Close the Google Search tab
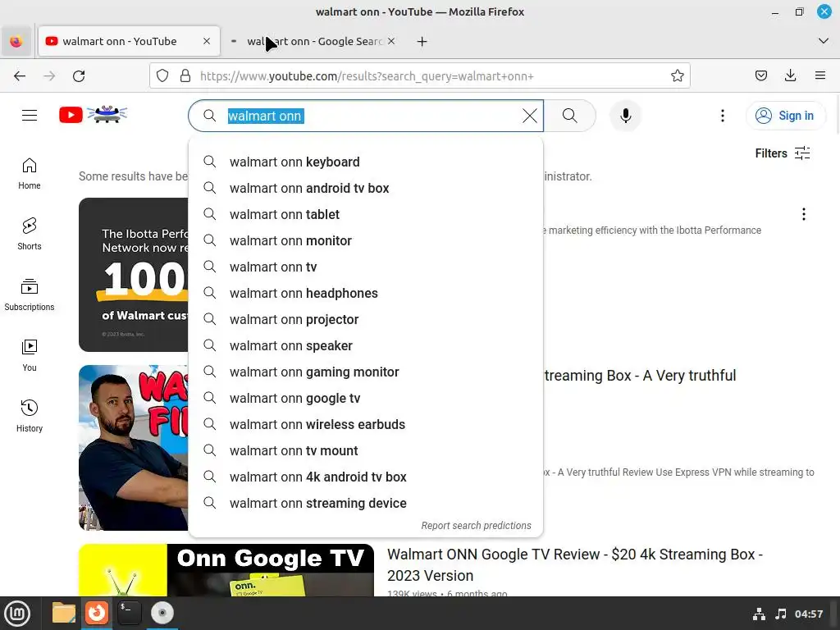This screenshot has width=840, height=630. point(391,41)
